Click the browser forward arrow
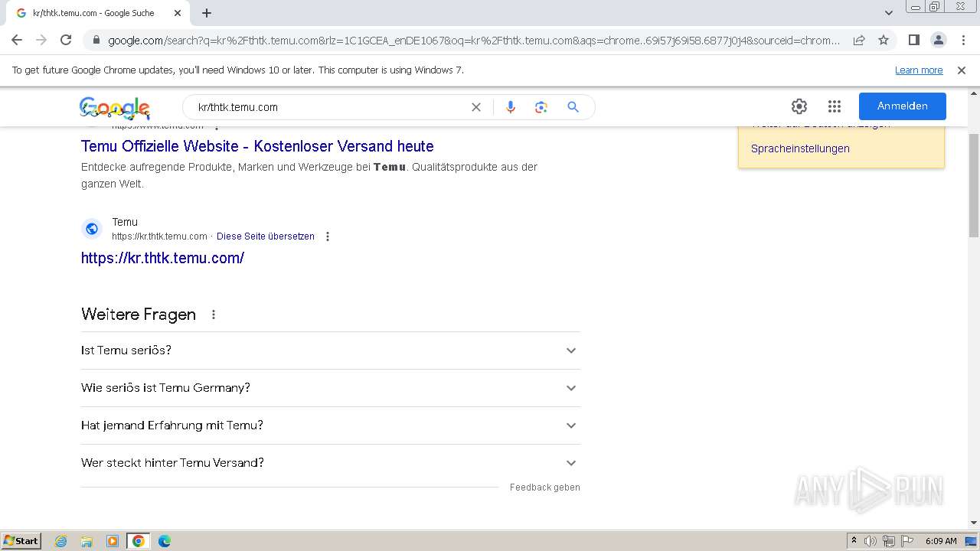The width and height of the screenshot is (980, 551). coord(41,40)
